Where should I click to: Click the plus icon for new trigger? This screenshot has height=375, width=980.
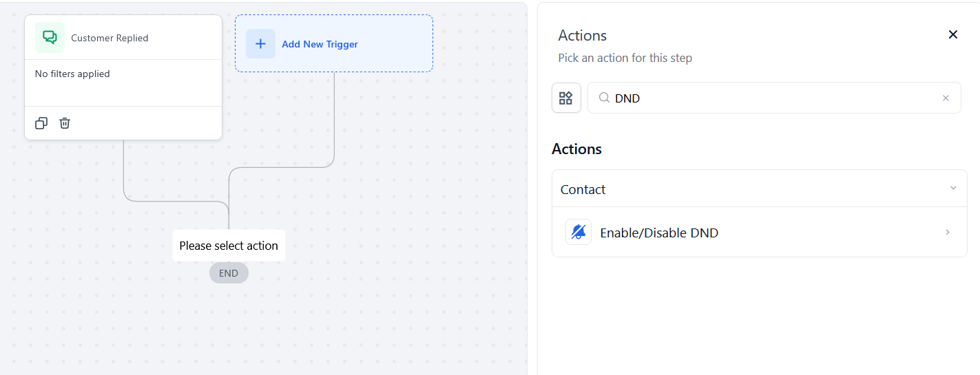pos(260,44)
